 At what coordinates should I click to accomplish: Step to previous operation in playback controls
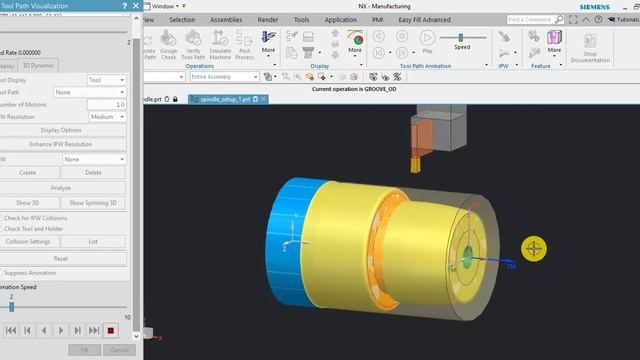tap(27, 330)
